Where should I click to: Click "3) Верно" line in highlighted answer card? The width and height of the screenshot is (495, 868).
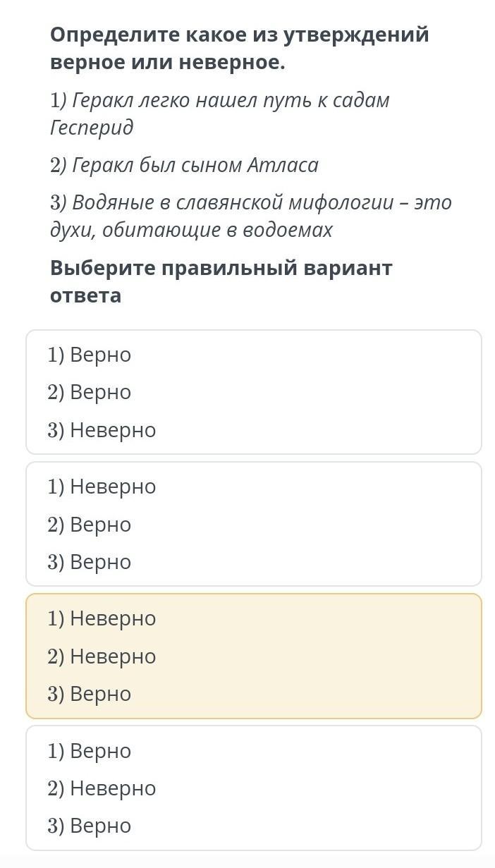[x=90, y=694]
